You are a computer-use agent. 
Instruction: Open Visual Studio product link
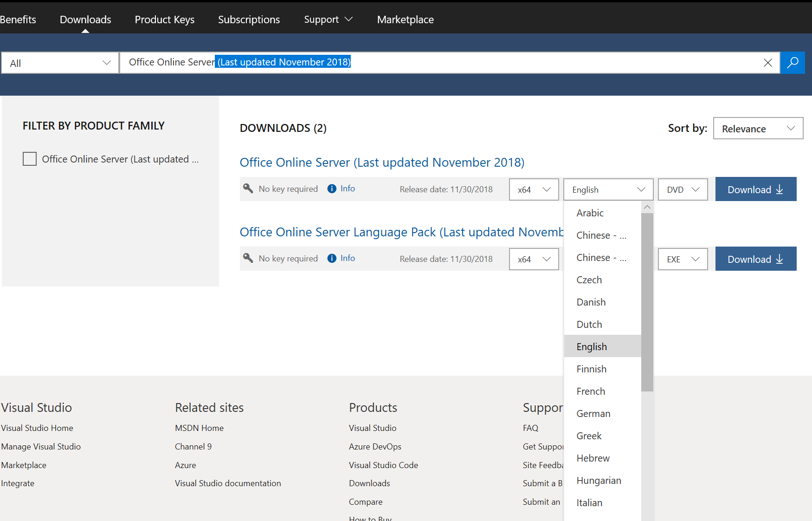(373, 428)
